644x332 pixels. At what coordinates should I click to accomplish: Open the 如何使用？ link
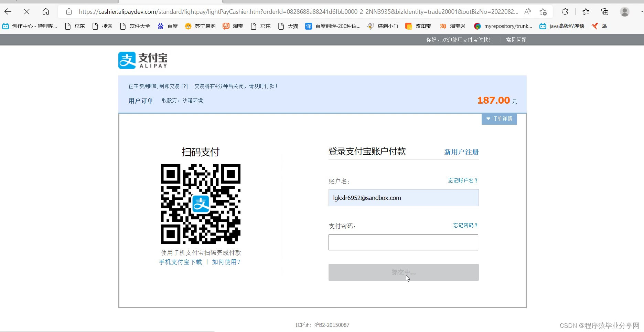(226, 262)
